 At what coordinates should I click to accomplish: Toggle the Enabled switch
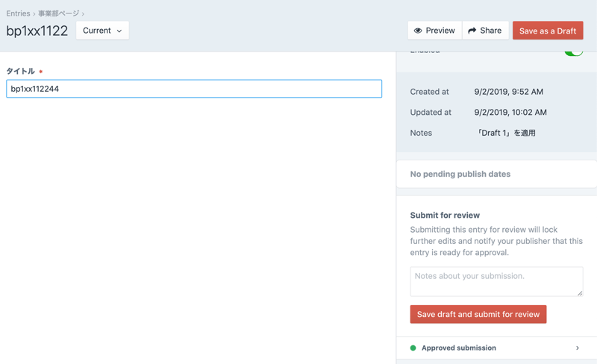573,51
